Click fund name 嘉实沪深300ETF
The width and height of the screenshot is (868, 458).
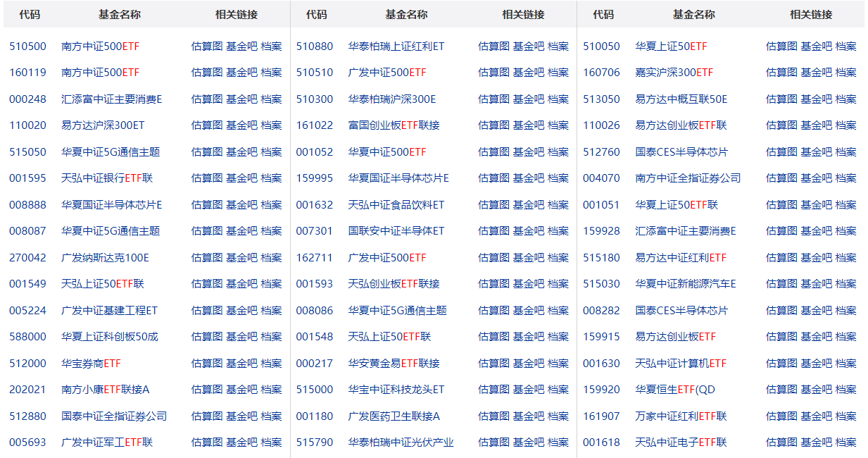(x=674, y=73)
